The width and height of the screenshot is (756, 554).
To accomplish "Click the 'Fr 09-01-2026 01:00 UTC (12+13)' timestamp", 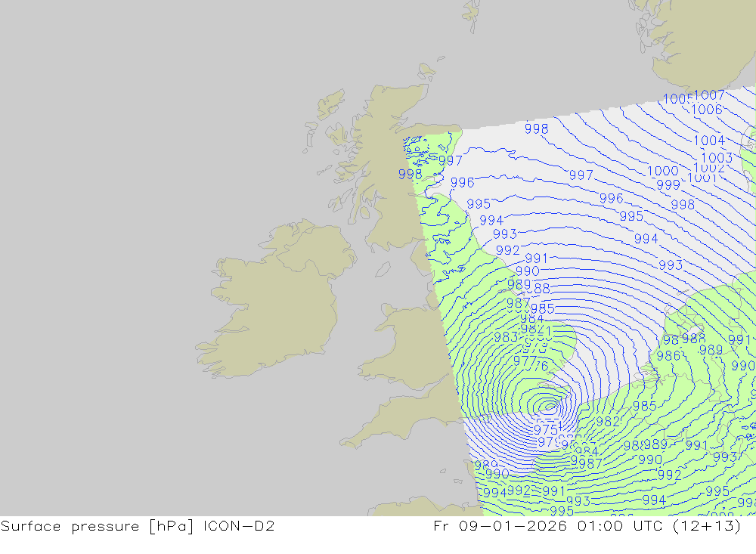I will (587, 525).
